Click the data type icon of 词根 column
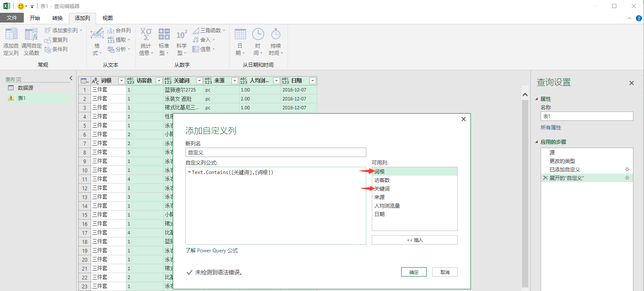 tap(95, 81)
